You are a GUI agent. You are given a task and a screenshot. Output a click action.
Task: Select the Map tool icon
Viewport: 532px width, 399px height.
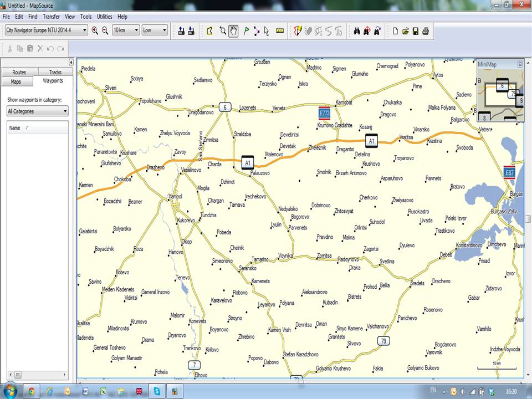point(209,31)
